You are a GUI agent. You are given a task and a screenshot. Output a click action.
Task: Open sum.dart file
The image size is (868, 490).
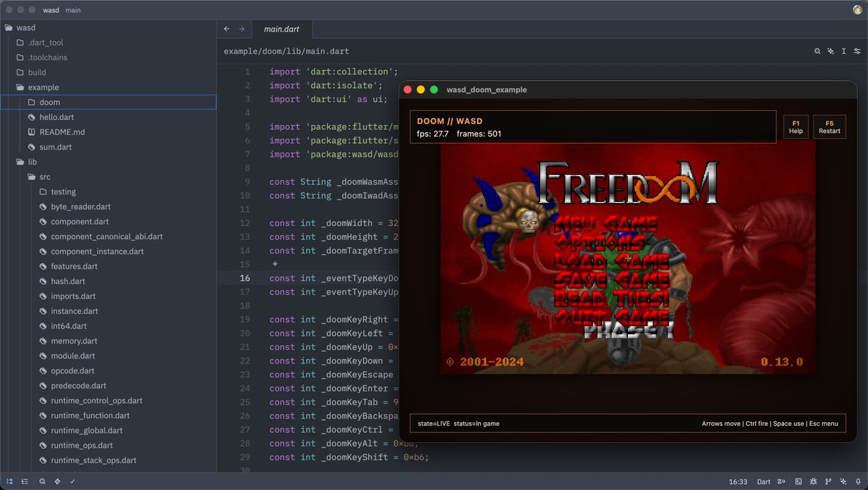tap(109, 147)
